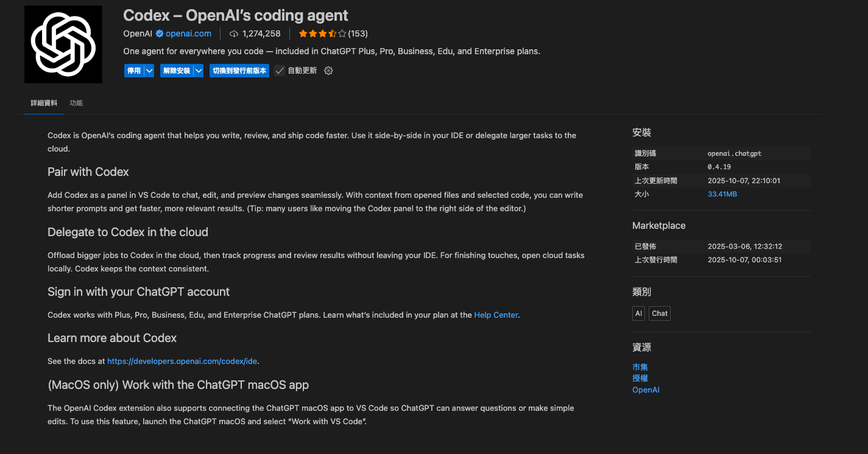Expand the 解除安裝 dropdown arrow
The image size is (868, 454).
click(199, 71)
